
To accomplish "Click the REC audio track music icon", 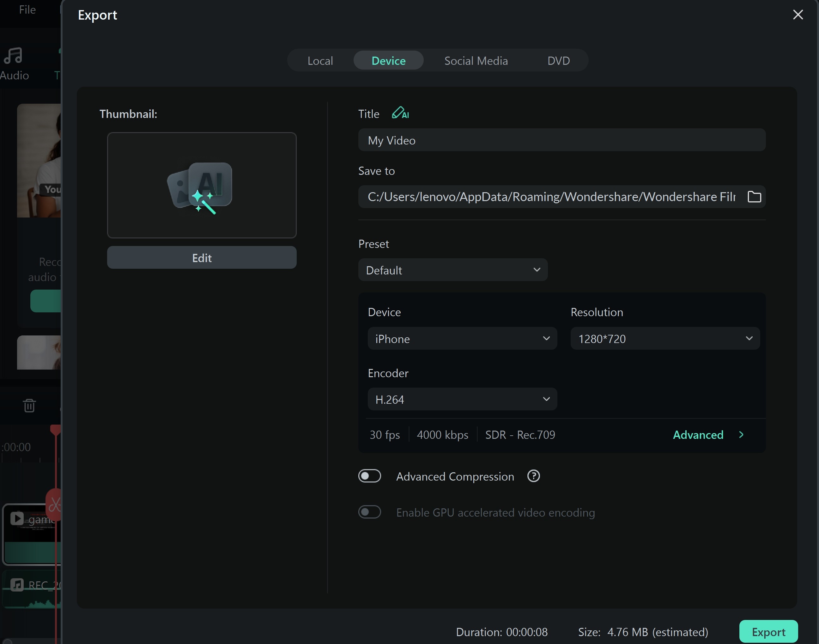I will [x=17, y=585].
